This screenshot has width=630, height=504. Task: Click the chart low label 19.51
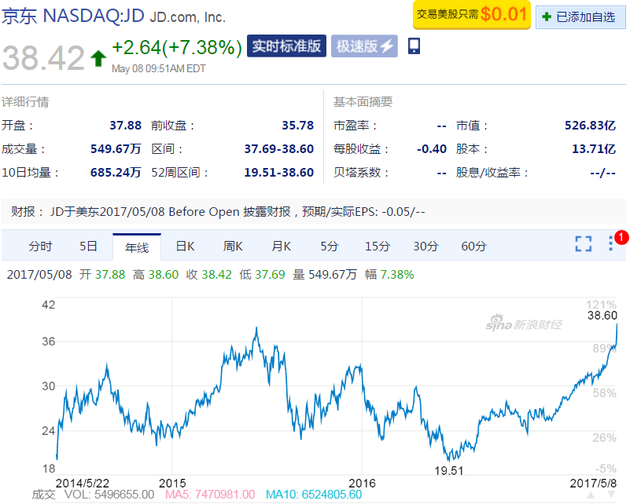[449, 471]
